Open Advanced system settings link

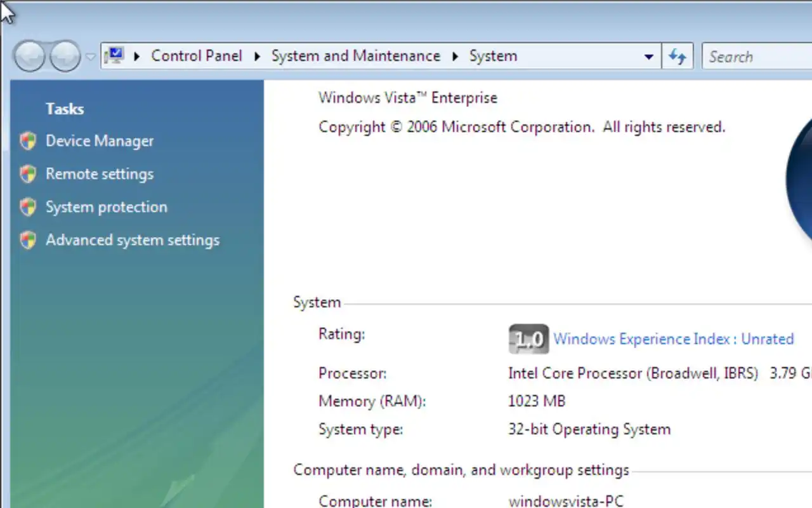(133, 240)
